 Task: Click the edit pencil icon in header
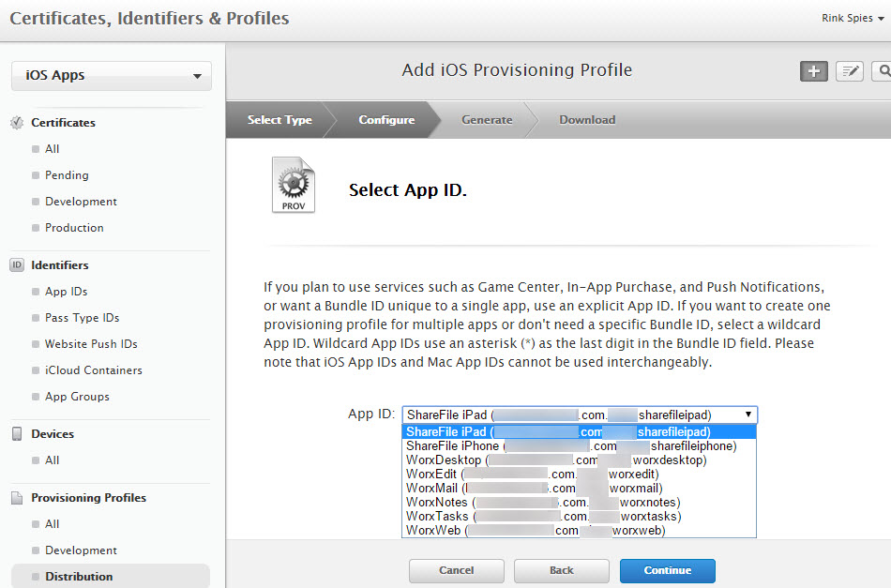(850, 71)
